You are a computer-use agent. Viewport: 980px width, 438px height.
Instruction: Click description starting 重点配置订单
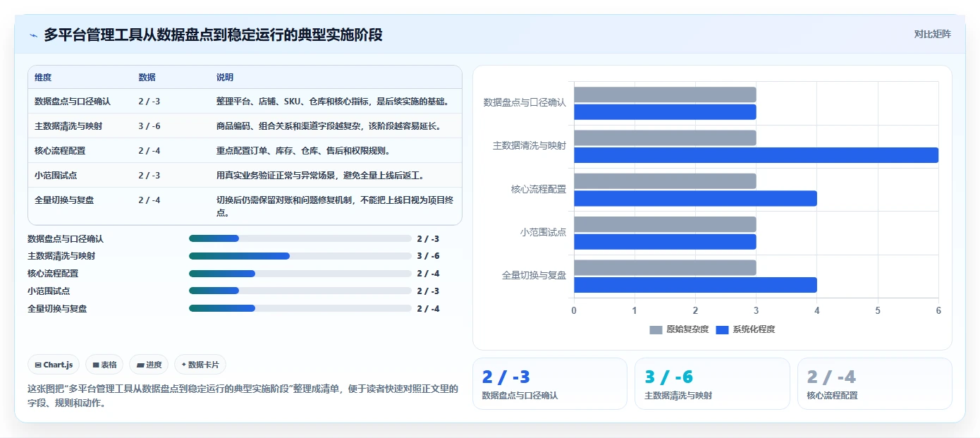[303, 150]
